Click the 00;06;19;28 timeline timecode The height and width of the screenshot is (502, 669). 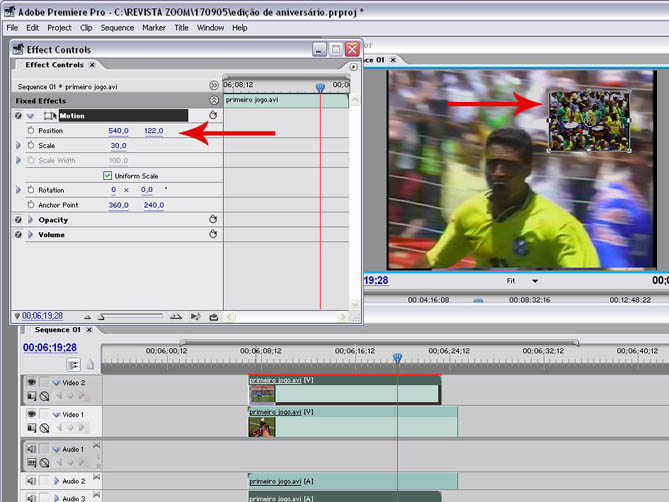tap(50, 348)
